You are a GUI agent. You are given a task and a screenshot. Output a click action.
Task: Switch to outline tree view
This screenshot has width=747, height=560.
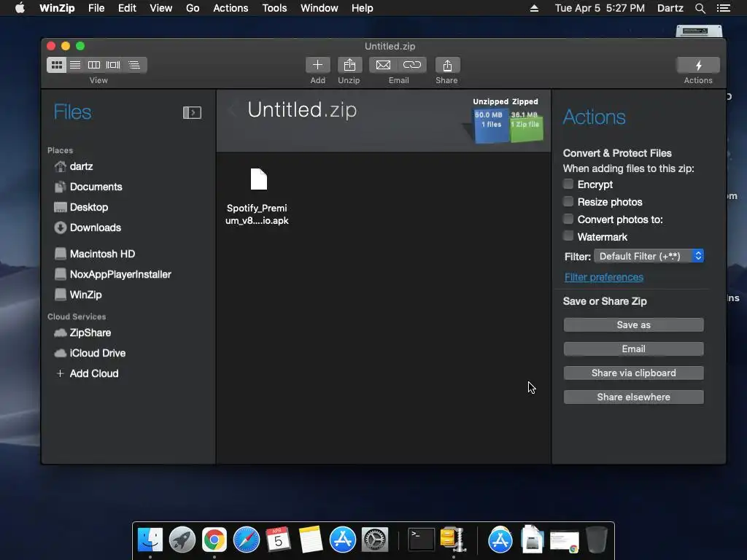[x=134, y=65]
